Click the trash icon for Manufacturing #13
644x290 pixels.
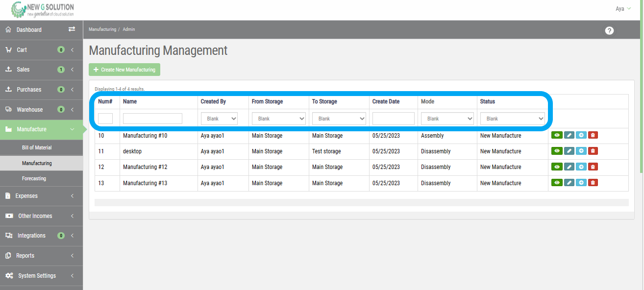point(593,183)
